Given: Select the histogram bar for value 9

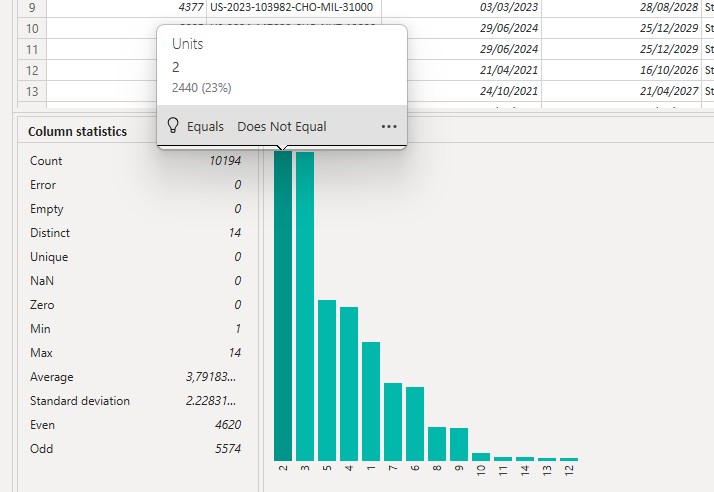Looking at the screenshot, I should (x=459, y=444).
